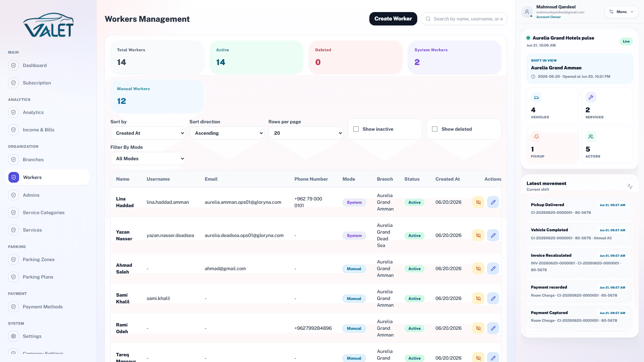Click the vehicles car icon
The width and height of the screenshot is (644, 362).
pos(536,98)
